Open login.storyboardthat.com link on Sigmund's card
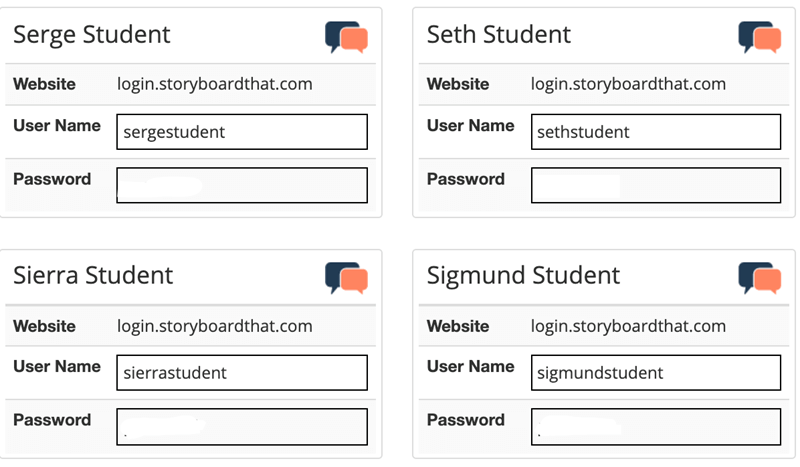The width and height of the screenshot is (800, 467). click(x=628, y=326)
